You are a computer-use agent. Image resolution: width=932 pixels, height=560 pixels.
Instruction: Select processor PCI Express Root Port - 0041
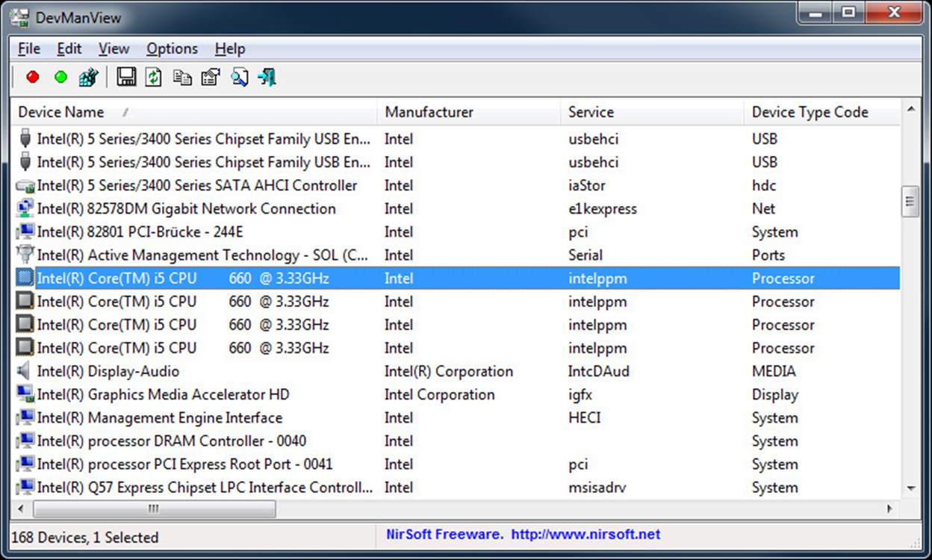[x=456, y=464]
